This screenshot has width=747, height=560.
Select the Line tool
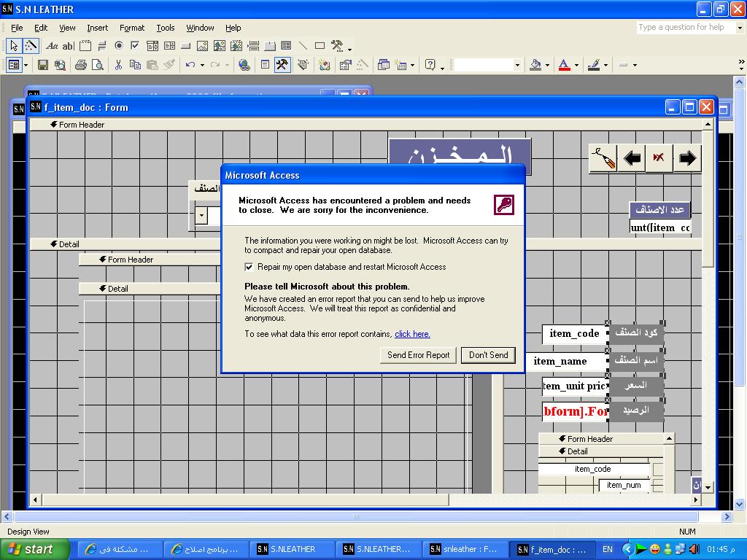tap(303, 46)
